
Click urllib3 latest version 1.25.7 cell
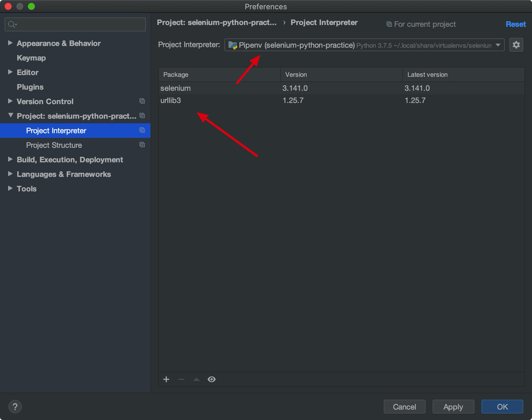pos(415,100)
